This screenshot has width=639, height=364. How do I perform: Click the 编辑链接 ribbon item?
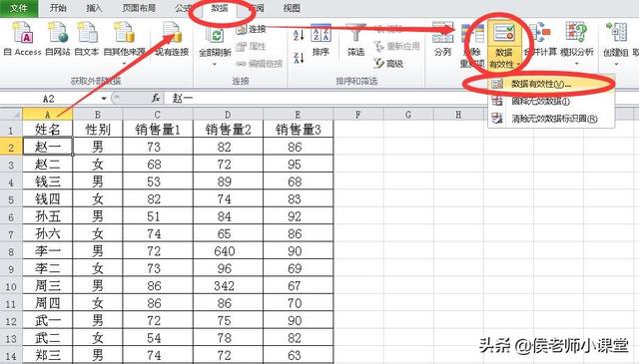pyautogui.click(x=260, y=64)
